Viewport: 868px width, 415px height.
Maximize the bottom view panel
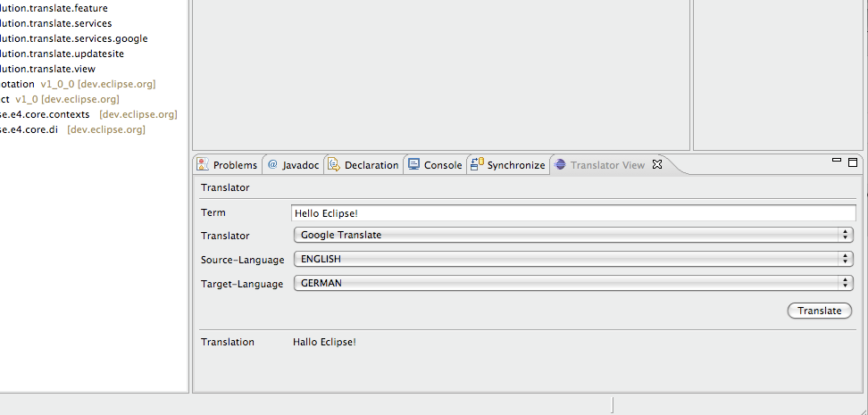coord(853,162)
